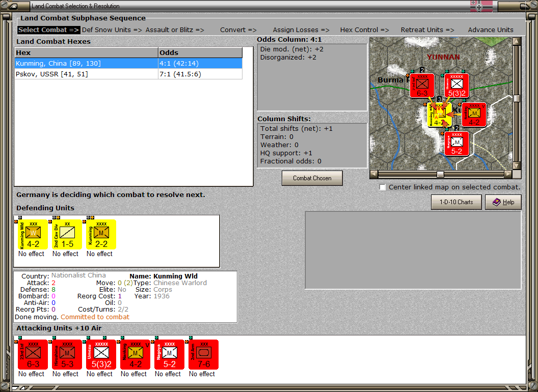Click the Hex column header
The width and height of the screenshot is (538, 392).
click(x=86, y=53)
